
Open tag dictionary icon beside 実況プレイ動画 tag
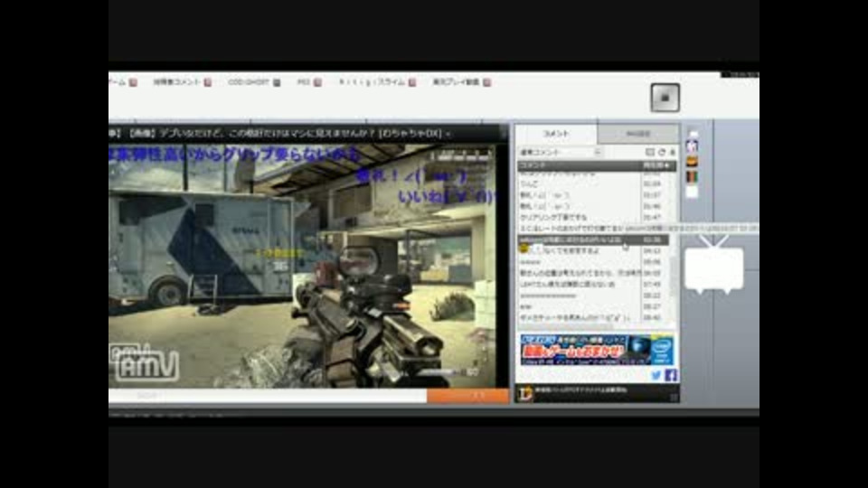pyautogui.click(x=486, y=82)
